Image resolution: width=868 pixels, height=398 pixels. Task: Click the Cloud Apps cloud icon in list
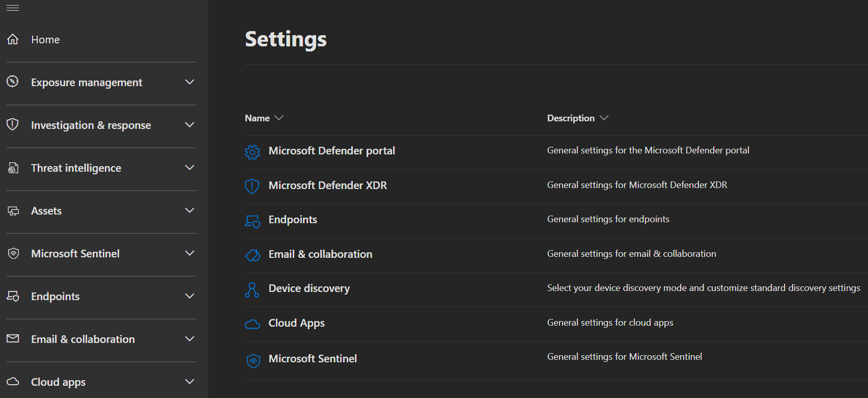click(252, 324)
